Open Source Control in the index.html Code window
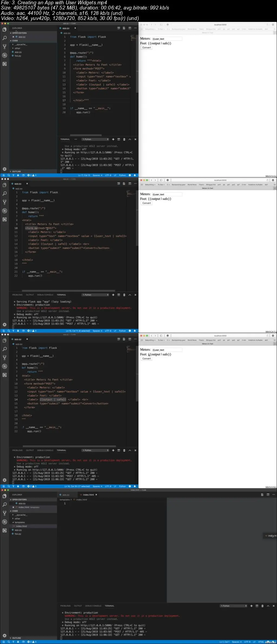The width and height of the screenshot is (277, 644). tap(4, 513)
